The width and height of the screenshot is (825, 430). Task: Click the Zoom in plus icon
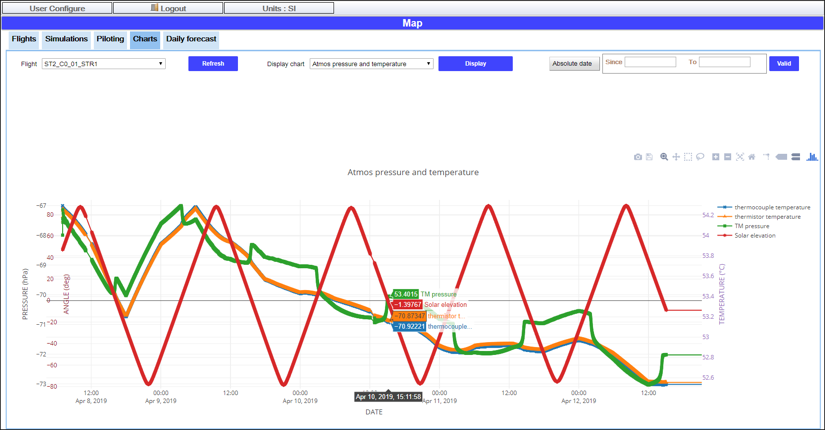[716, 157]
